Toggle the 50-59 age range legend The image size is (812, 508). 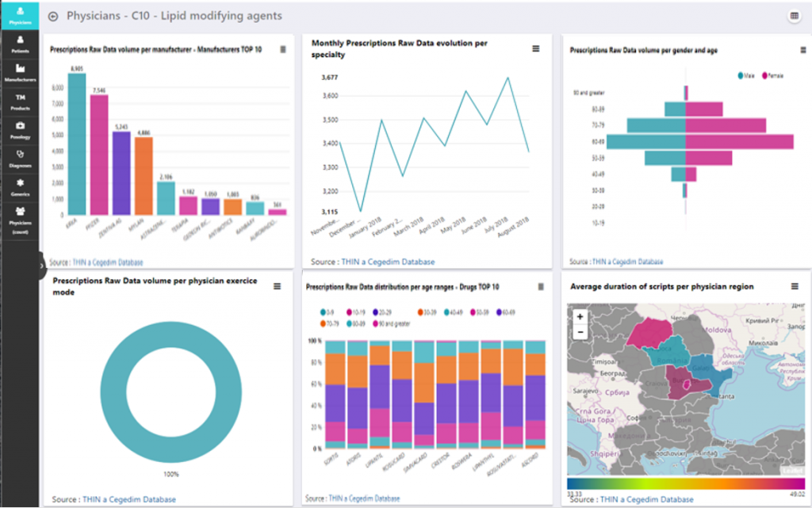click(480, 312)
